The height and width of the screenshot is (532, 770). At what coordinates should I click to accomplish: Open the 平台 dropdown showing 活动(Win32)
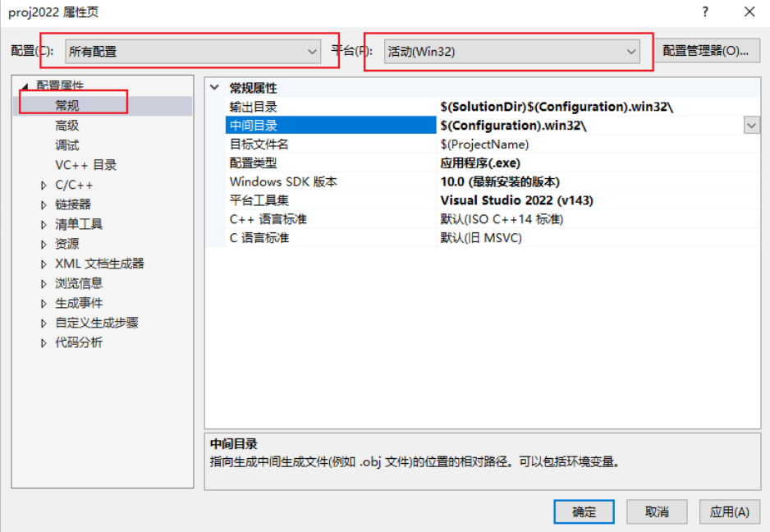pos(511,51)
